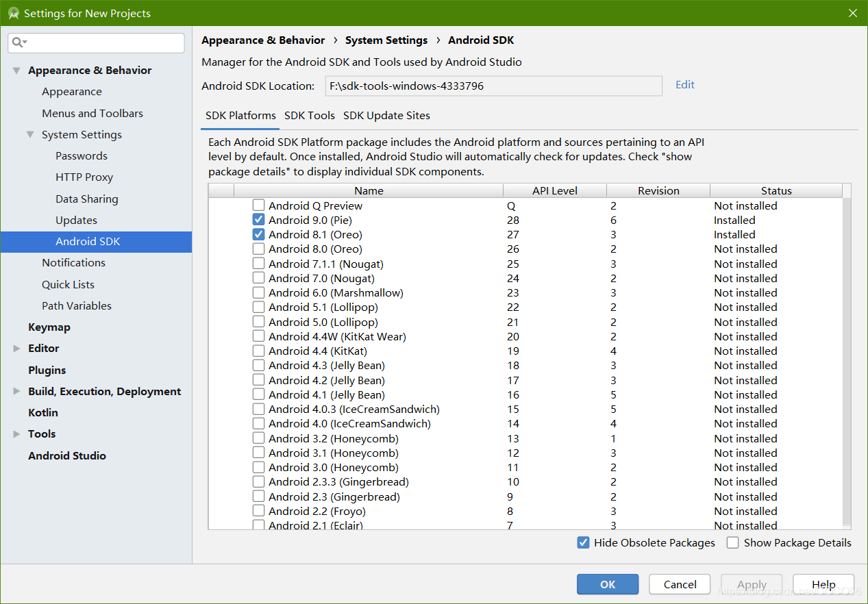Viewport: 868px width, 604px height.
Task: Select Android Studio in the sidebar
Action: pyautogui.click(x=67, y=456)
